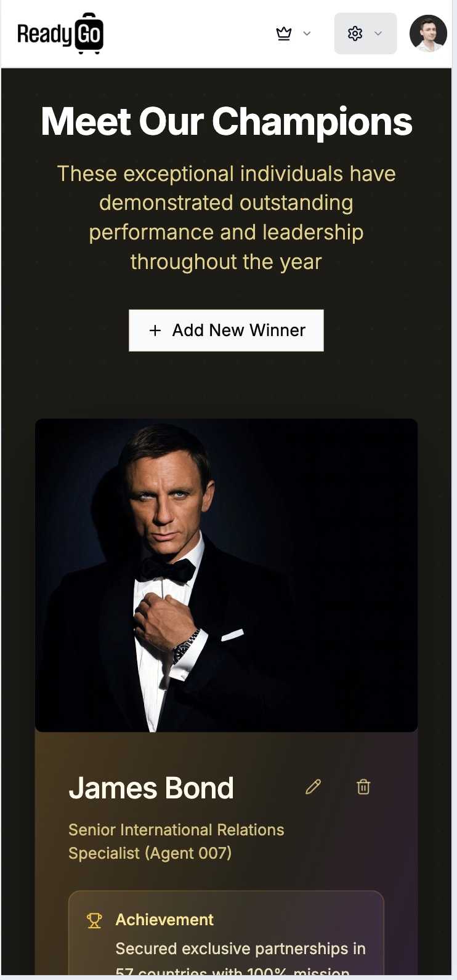Select the exceptional individuals description paragraph
The height and width of the screenshot is (980, 457).
(x=226, y=217)
